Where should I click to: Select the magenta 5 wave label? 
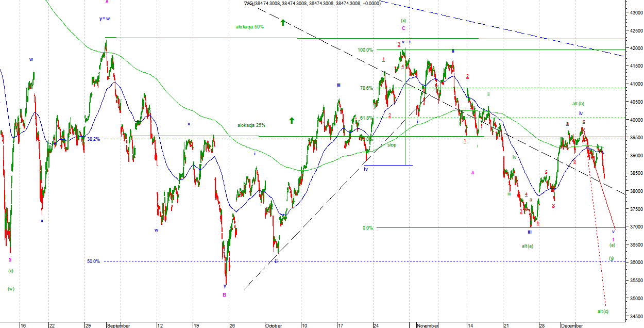[10, 260]
